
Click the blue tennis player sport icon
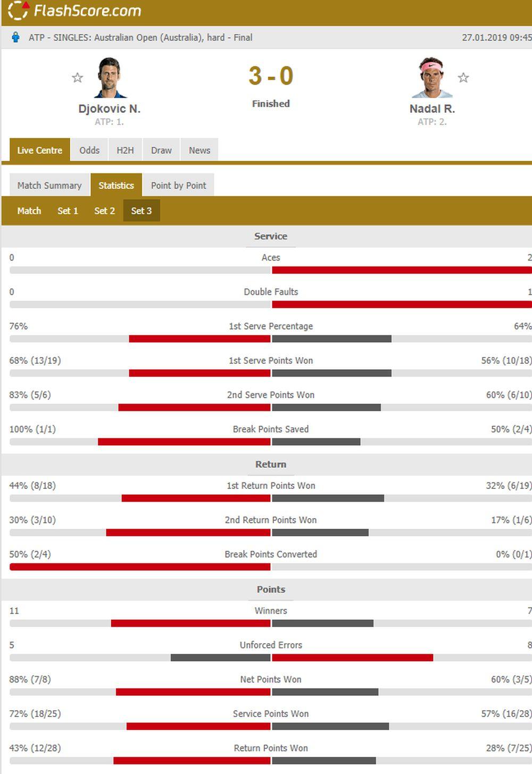[x=16, y=37]
